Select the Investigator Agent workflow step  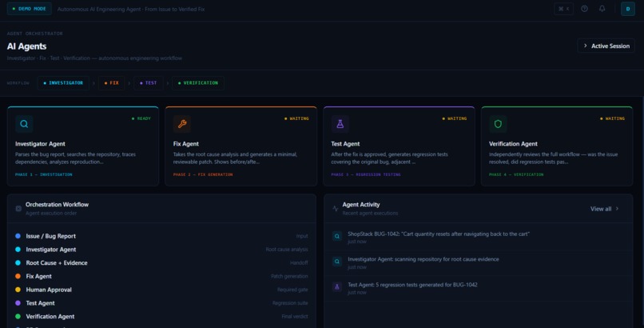[x=162, y=250]
